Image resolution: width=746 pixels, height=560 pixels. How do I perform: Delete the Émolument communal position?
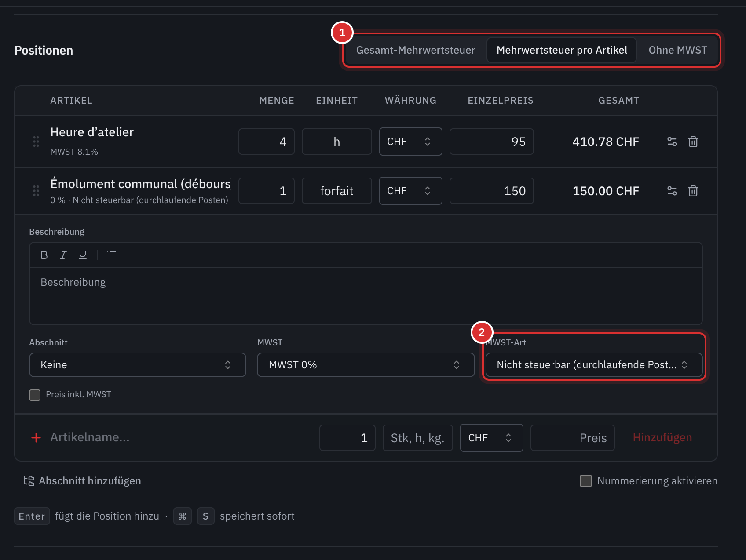click(x=693, y=191)
